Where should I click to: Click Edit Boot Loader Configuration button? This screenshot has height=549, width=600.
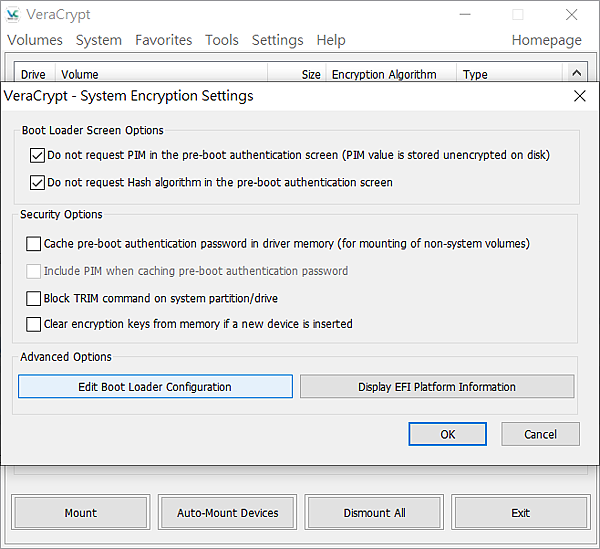click(155, 387)
